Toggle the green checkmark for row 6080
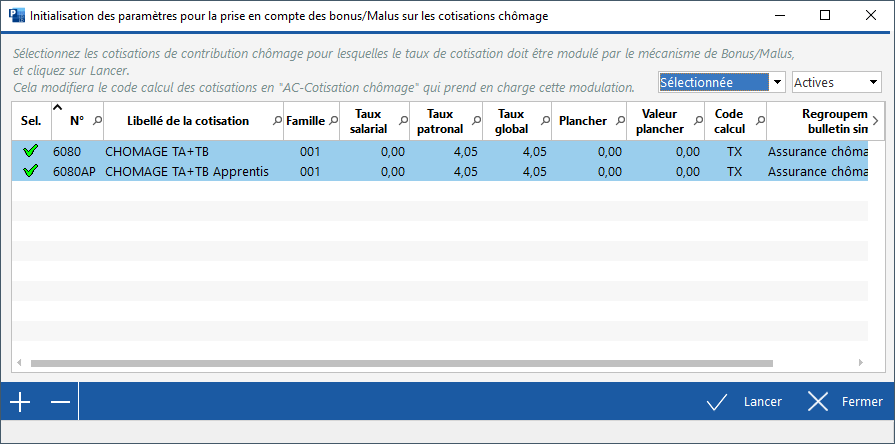 [30, 151]
